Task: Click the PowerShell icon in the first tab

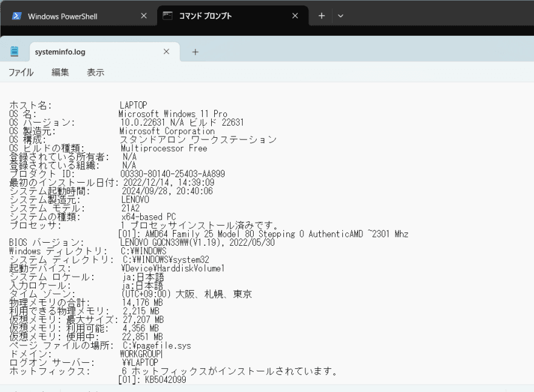Action: coord(16,16)
